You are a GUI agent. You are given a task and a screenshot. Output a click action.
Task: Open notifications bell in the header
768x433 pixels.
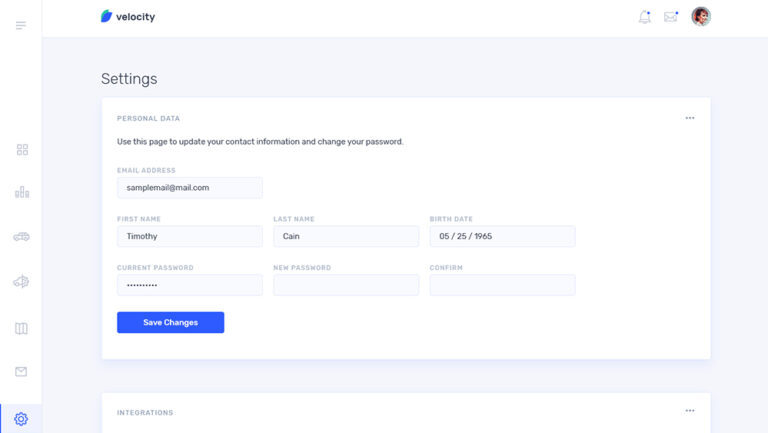[645, 17]
